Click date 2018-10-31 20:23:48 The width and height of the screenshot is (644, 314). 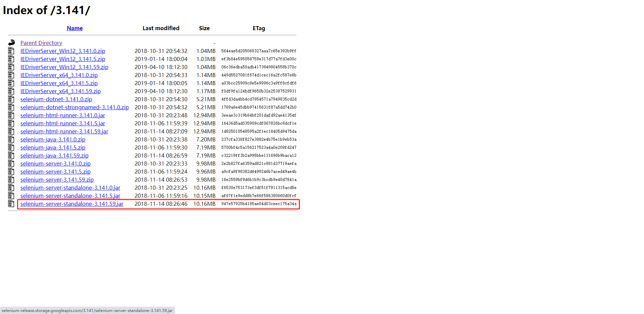click(161, 115)
